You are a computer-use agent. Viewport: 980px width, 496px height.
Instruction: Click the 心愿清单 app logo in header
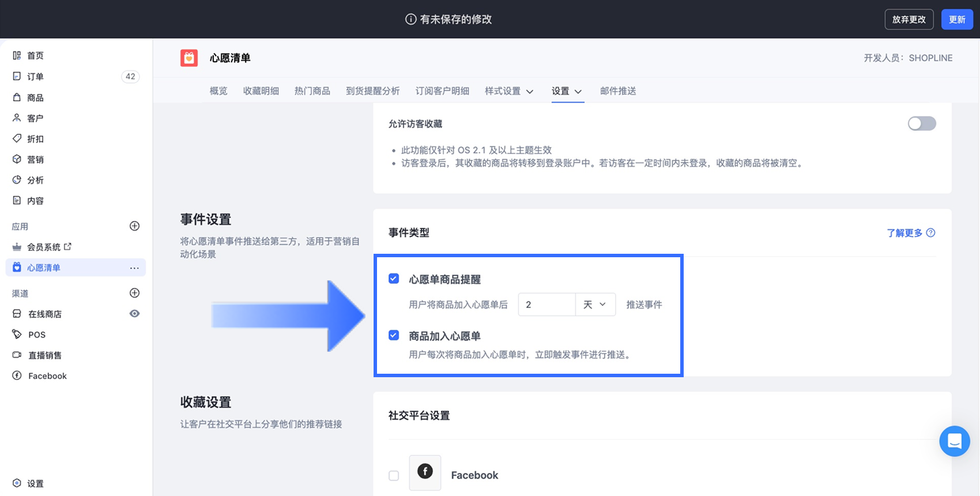[189, 58]
